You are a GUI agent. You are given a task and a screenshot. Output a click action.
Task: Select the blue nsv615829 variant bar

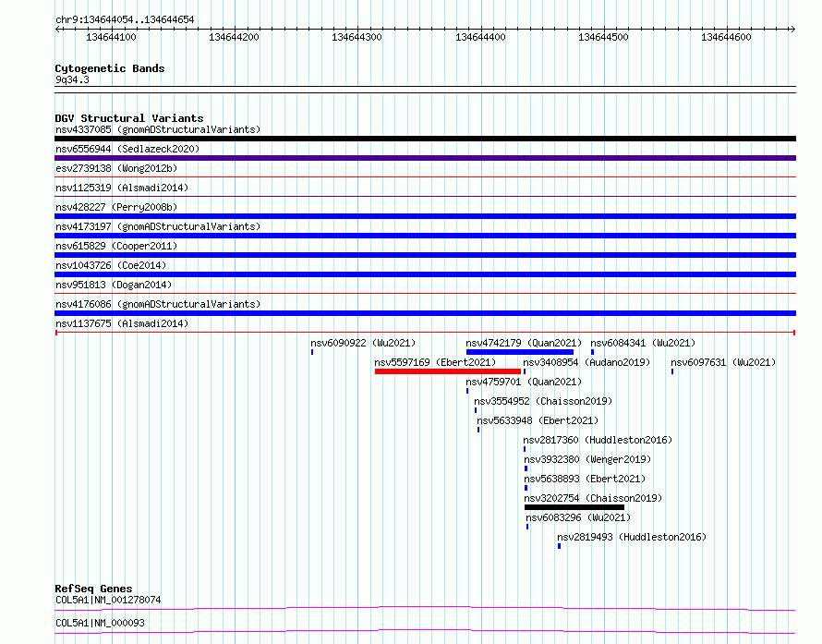(x=425, y=255)
